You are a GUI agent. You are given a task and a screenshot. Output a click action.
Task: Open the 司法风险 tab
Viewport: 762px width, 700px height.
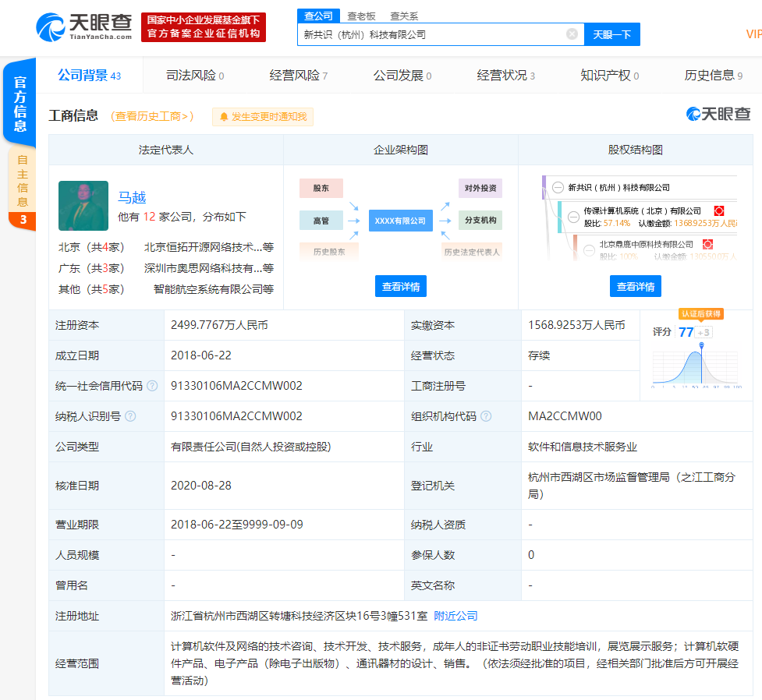pos(195,76)
